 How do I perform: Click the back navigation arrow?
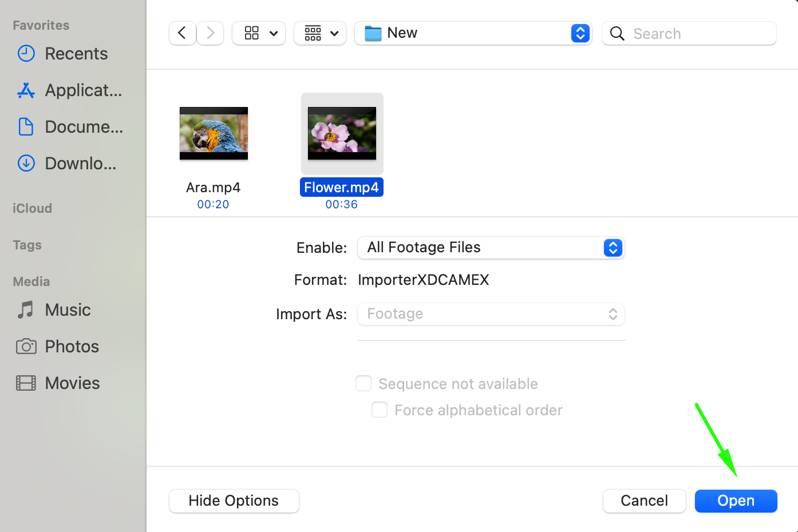pos(182,33)
